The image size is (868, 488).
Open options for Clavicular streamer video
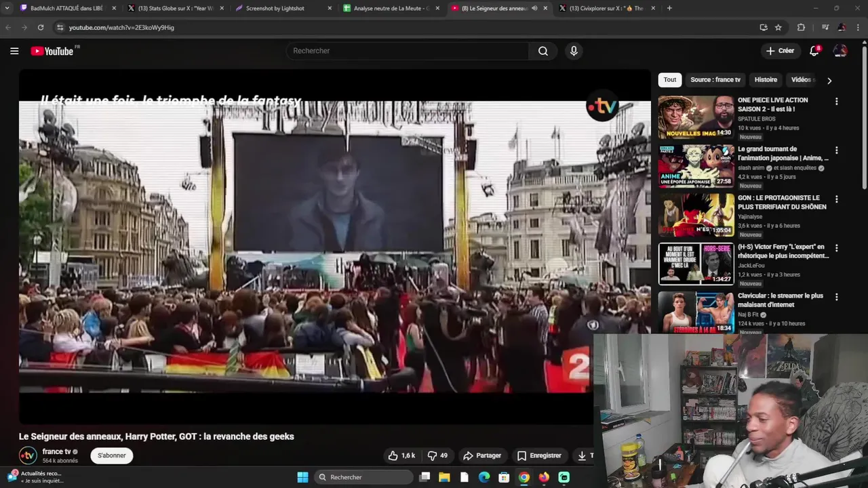[836, 297]
